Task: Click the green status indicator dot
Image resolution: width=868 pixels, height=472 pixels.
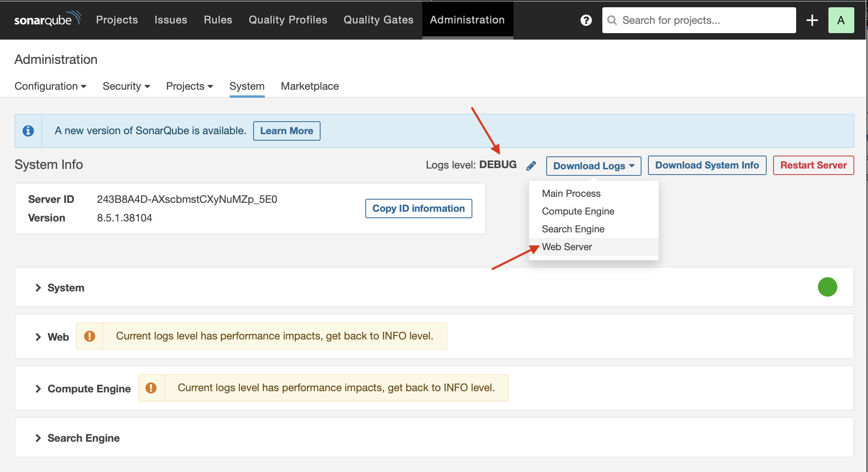Action: (827, 287)
